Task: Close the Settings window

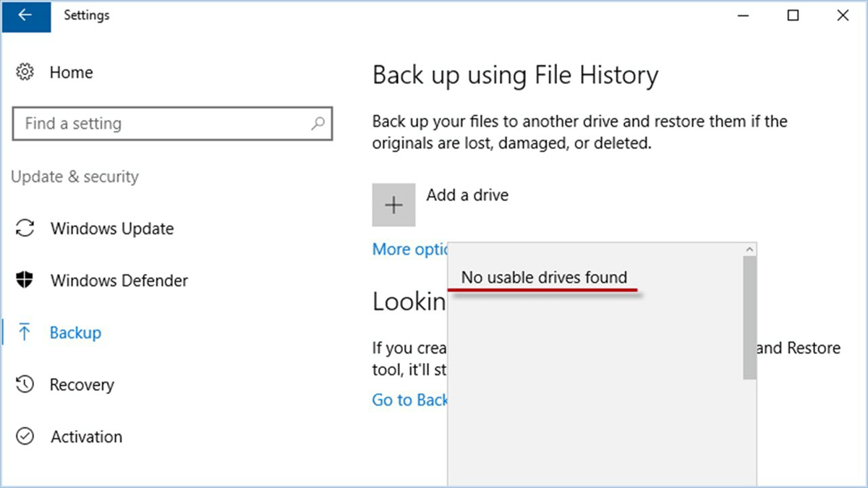Action: [x=843, y=15]
